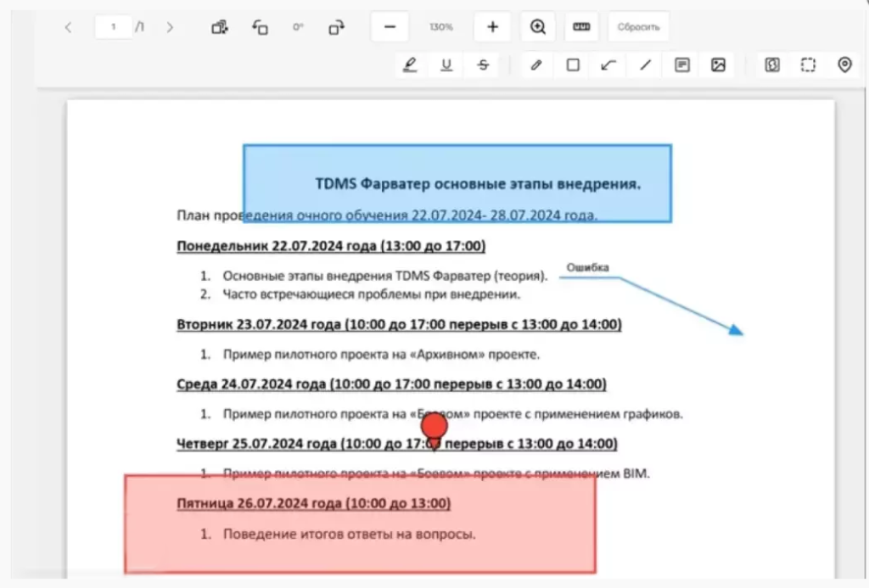Go to the next page arrow
Viewport: 869px width, 588px height.
pyautogui.click(x=170, y=27)
